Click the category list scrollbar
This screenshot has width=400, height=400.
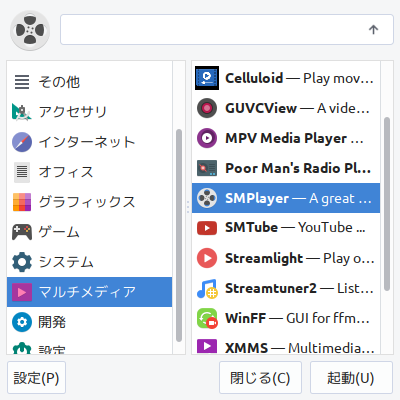[179, 235]
